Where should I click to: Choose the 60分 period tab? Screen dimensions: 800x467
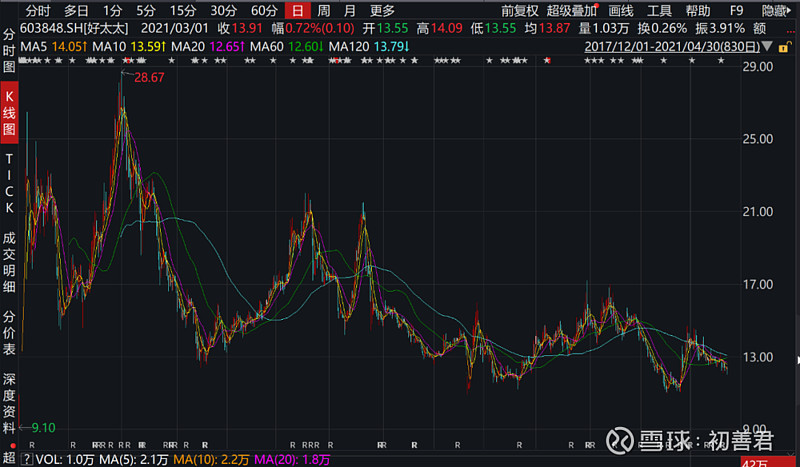[264, 10]
